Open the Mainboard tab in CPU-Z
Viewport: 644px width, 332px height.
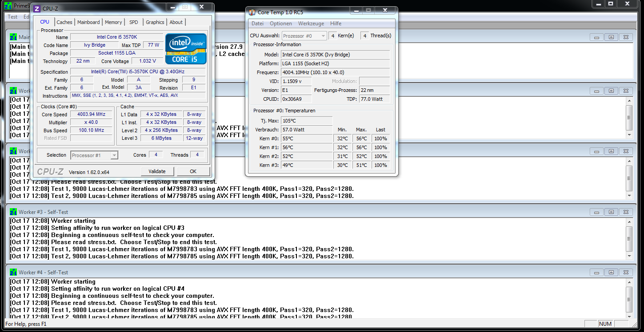coord(88,22)
